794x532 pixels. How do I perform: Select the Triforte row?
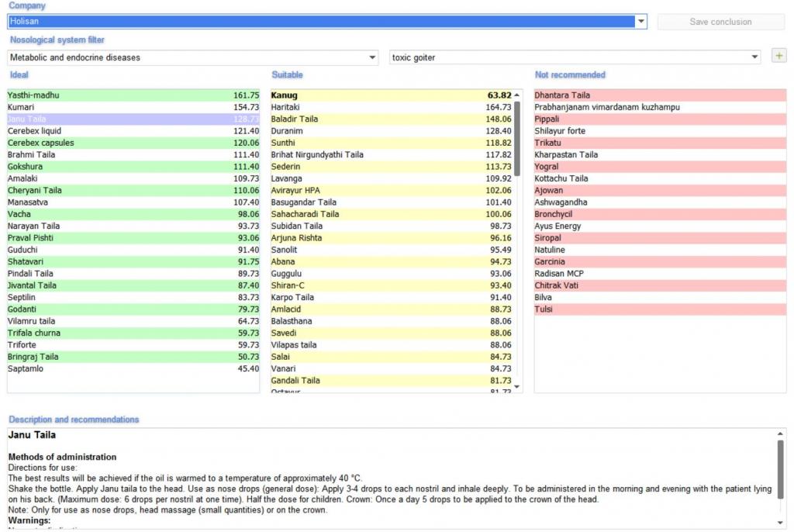[133, 345]
